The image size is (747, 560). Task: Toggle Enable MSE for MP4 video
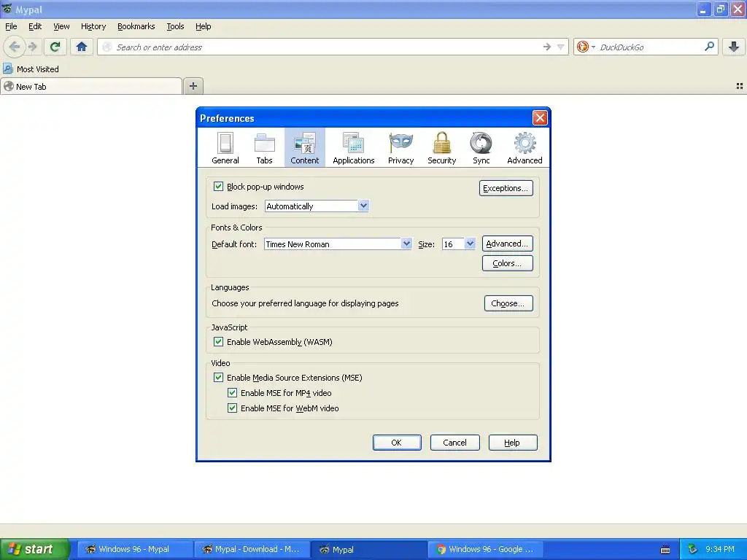(232, 392)
